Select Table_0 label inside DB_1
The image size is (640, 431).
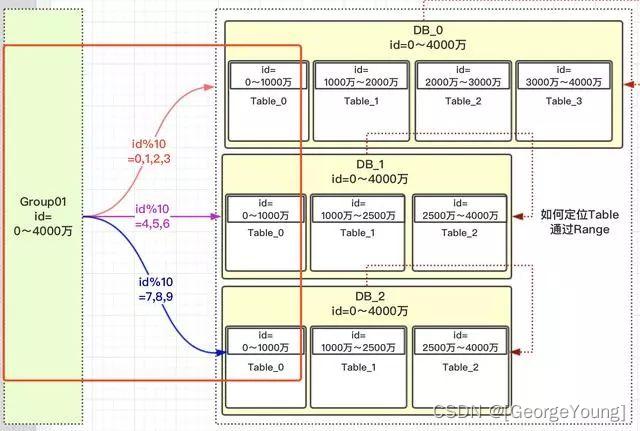click(266, 233)
